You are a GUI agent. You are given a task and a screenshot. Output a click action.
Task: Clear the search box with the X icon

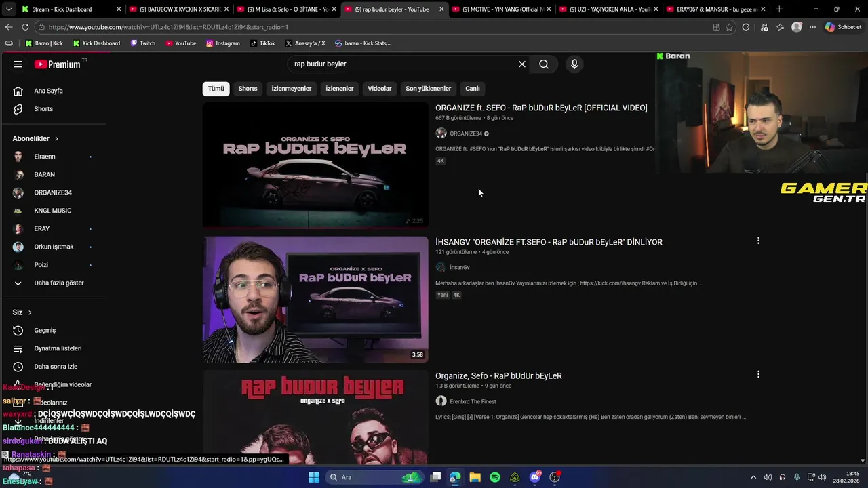pyautogui.click(x=522, y=64)
